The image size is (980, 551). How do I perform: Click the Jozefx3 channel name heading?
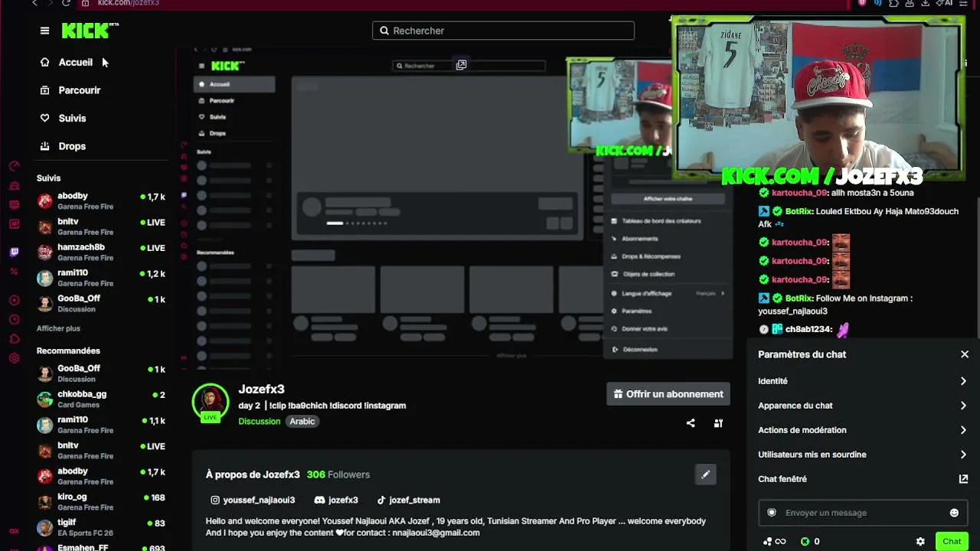click(261, 390)
